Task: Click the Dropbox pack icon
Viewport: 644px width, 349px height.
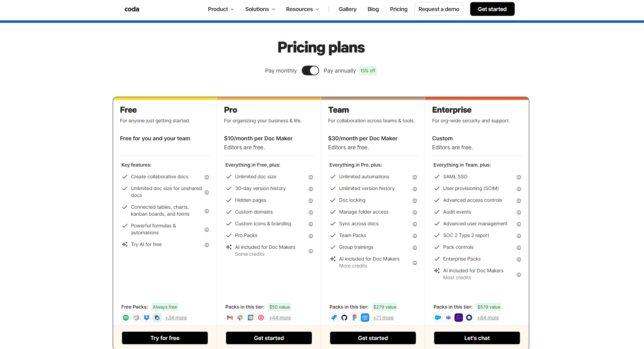Action: coord(147,318)
